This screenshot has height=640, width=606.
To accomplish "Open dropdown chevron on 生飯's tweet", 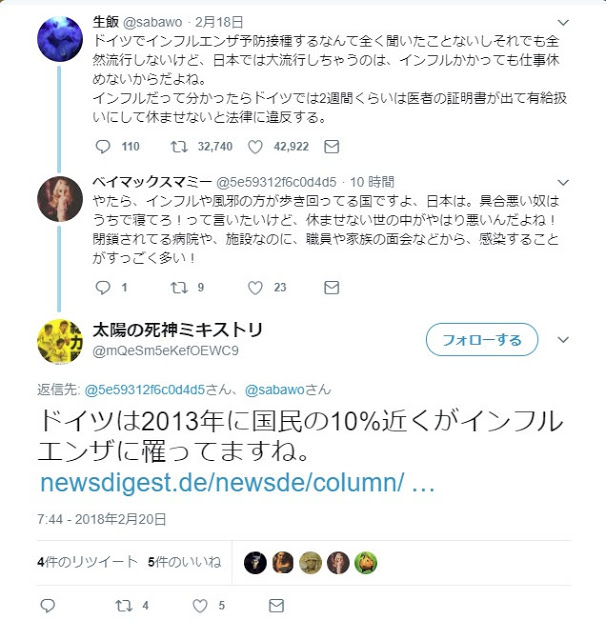I will (x=563, y=22).
